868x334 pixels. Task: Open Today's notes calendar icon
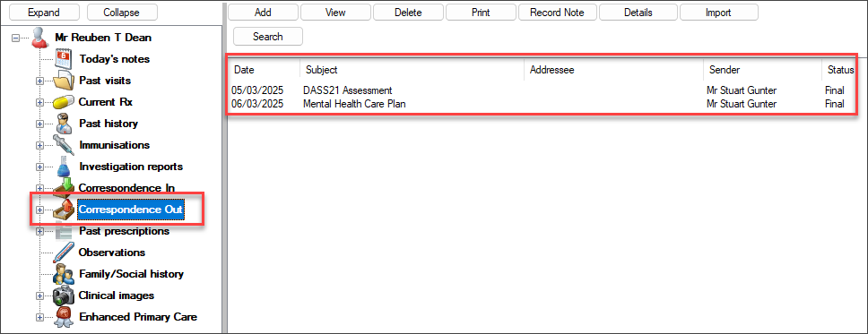[65, 58]
